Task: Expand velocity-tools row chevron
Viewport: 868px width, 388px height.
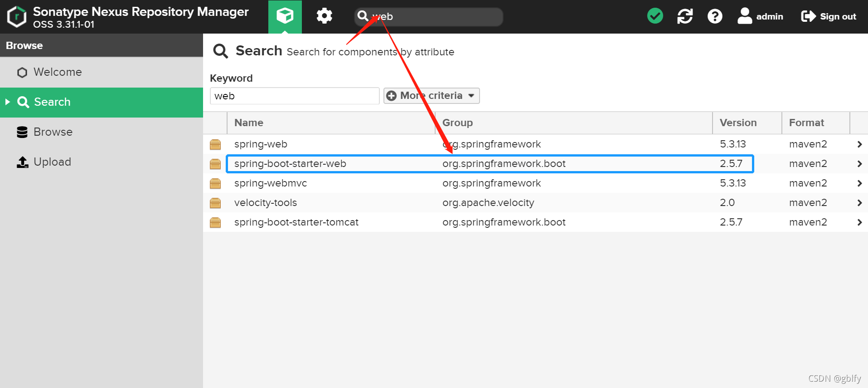Action: (x=859, y=203)
